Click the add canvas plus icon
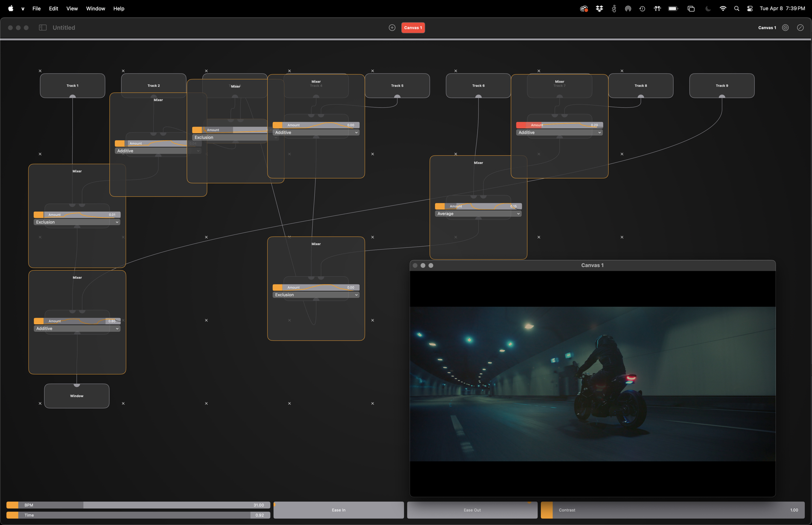 392,28
